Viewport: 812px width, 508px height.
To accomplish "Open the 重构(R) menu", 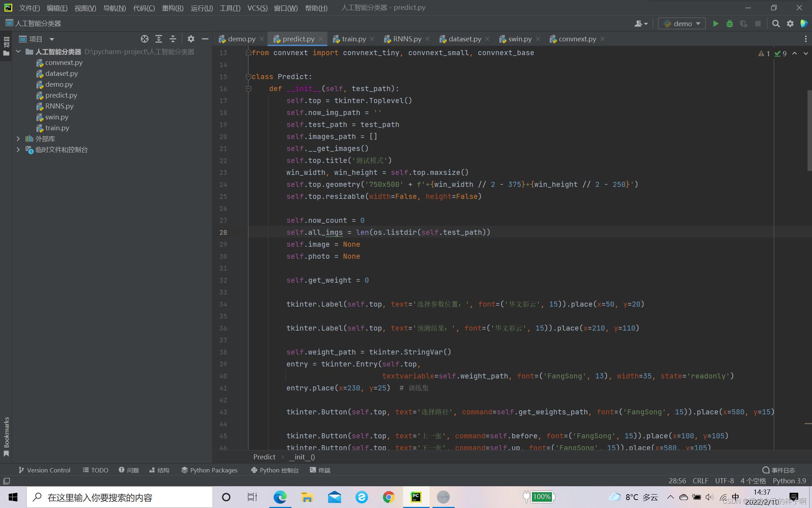I will [x=173, y=8].
